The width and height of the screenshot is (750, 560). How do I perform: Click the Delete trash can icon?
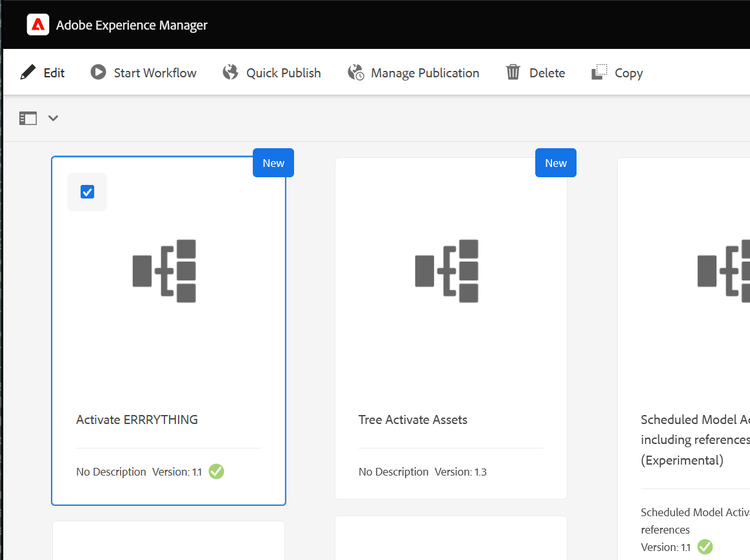point(513,72)
